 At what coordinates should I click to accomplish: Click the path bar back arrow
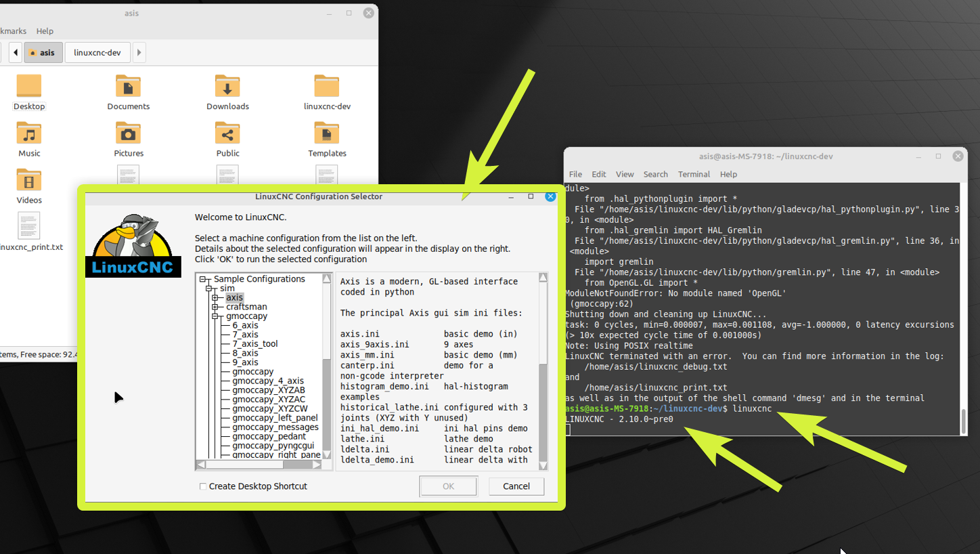(15, 53)
